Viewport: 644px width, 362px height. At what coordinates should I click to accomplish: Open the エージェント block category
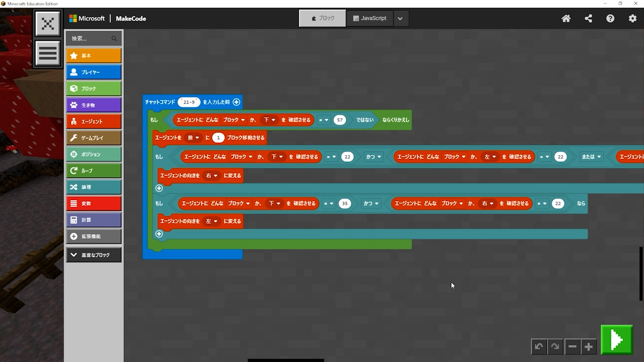coord(94,121)
